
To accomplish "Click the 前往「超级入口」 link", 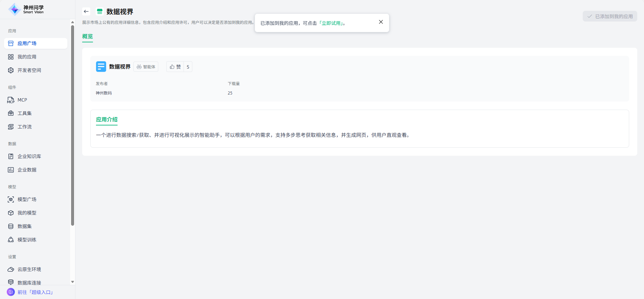I will click(35, 292).
